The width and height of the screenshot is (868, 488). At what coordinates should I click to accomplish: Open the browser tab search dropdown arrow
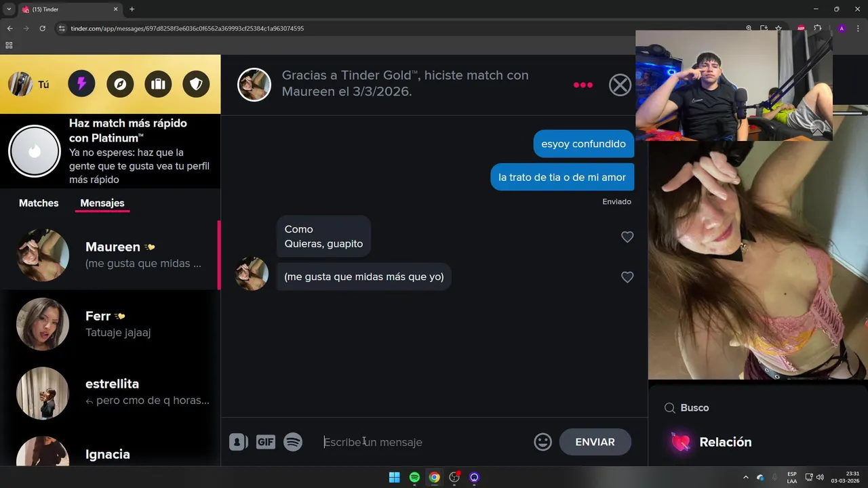(x=9, y=9)
